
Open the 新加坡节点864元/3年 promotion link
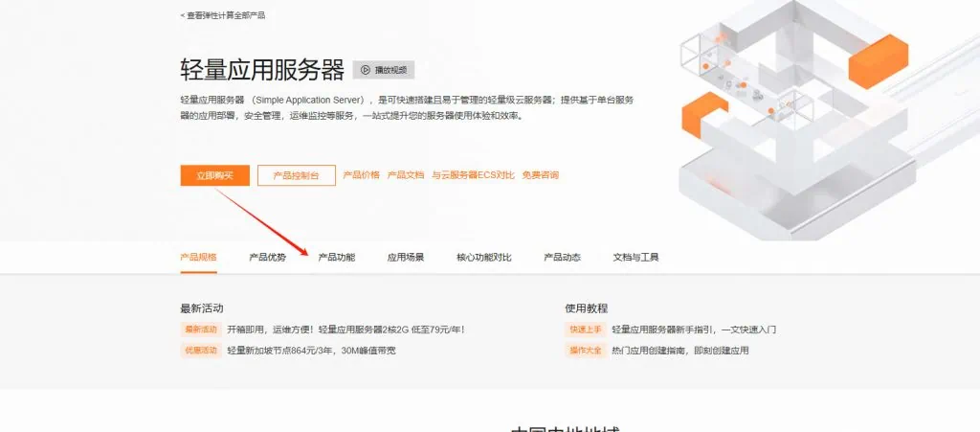click(312, 350)
